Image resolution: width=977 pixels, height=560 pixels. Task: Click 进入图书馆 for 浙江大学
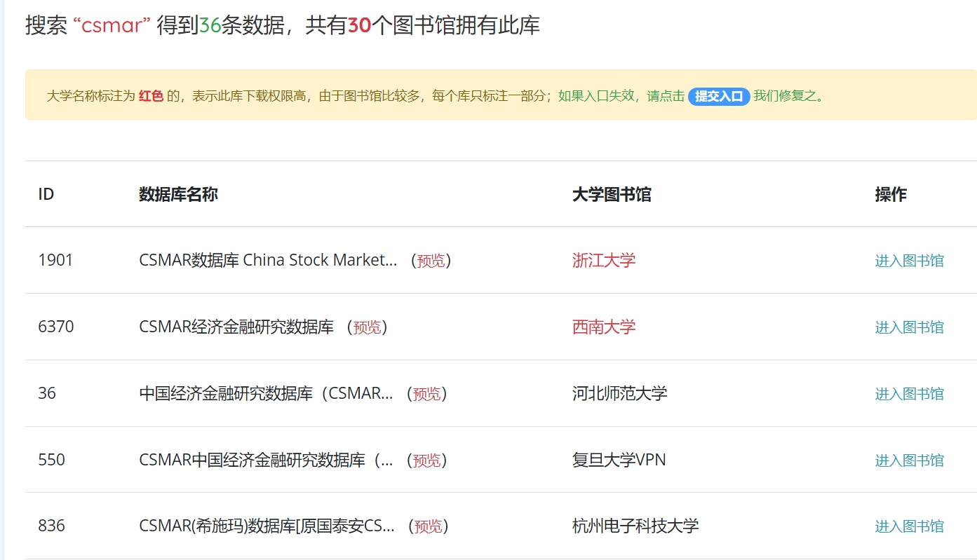point(909,261)
